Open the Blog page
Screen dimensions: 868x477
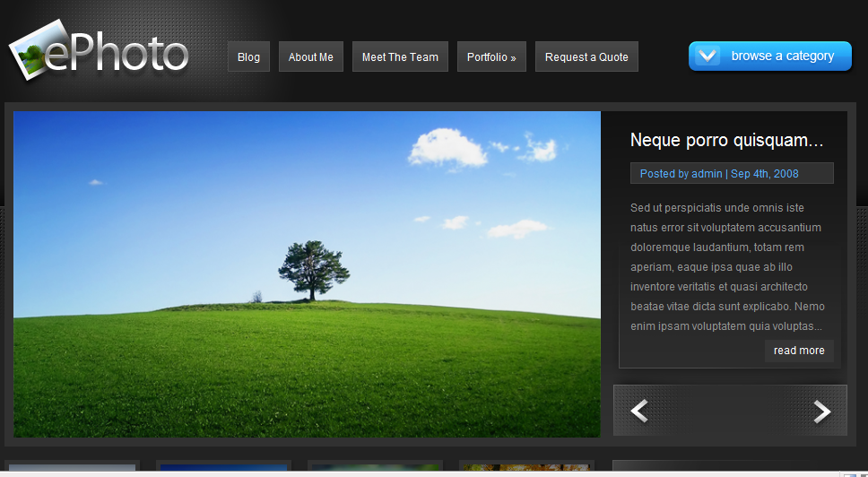(x=248, y=56)
